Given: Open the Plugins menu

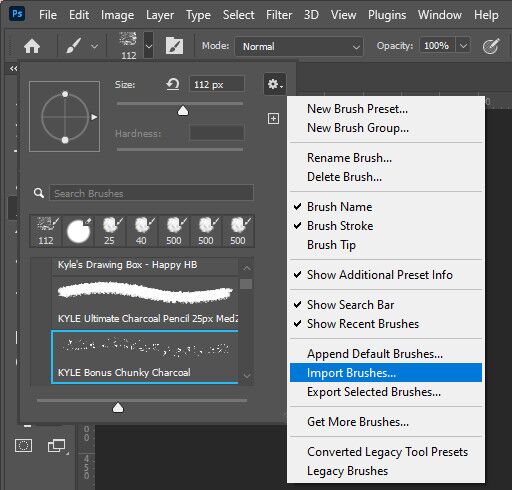Looking at the screenshot, I should (x=387, y=15).
